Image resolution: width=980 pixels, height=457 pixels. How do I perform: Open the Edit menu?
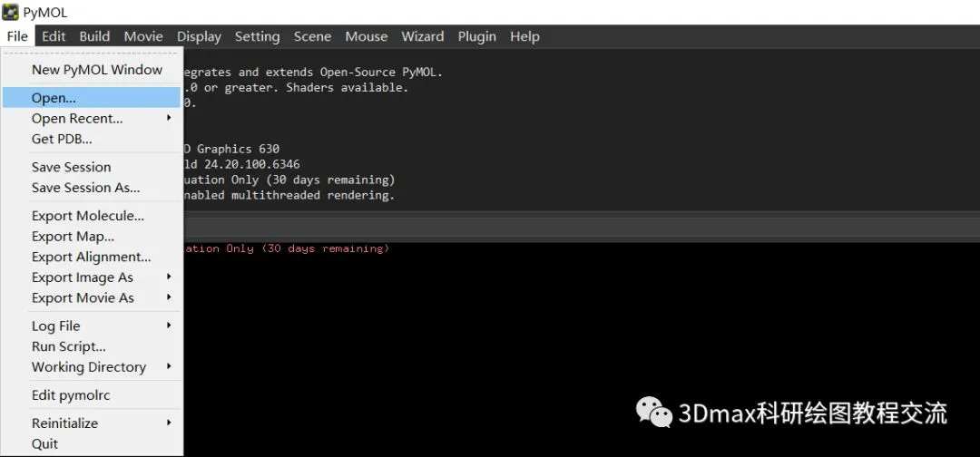click(54, 36)
